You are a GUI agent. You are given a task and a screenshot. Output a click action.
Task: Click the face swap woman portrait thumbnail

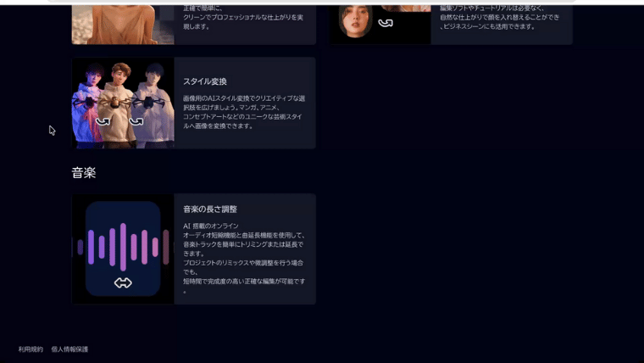point(356,21)
